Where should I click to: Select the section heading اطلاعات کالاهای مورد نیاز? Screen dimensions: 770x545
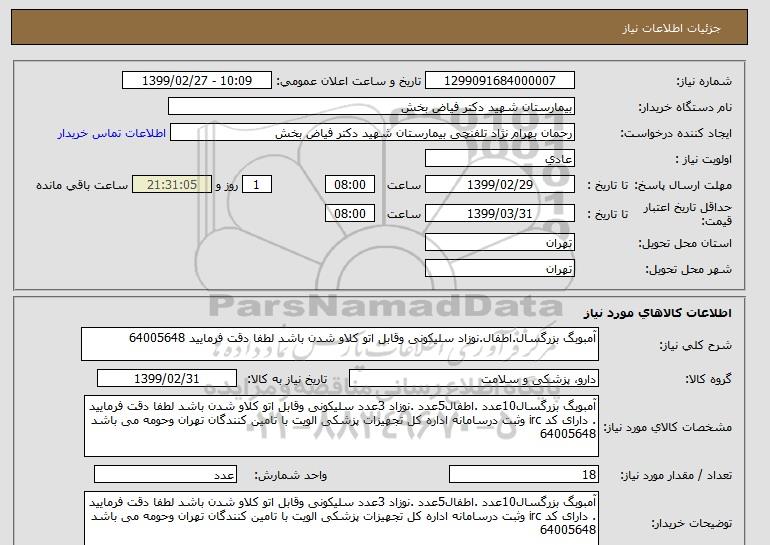(x=657, y=313)
